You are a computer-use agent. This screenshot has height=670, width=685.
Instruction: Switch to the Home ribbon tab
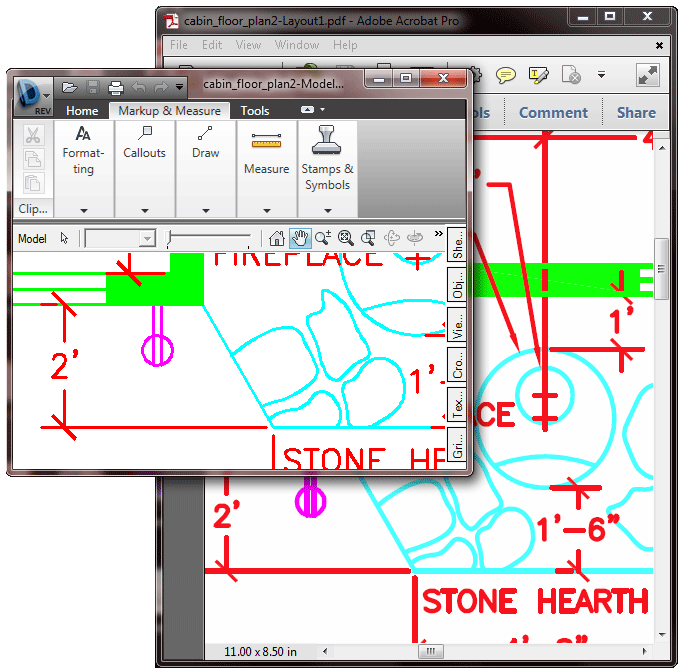82,111
